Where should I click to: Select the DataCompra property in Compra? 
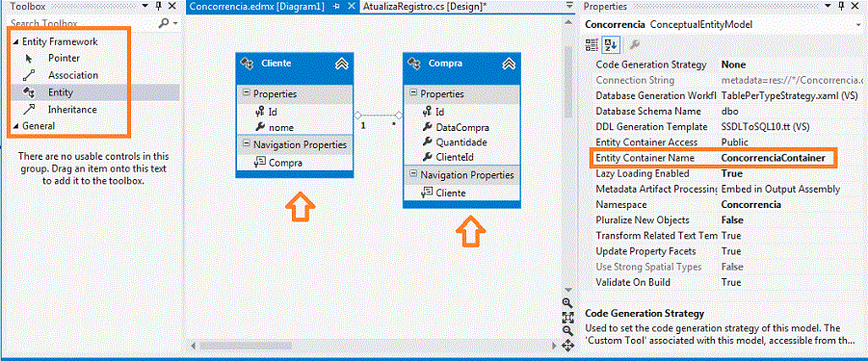[462, 127]
